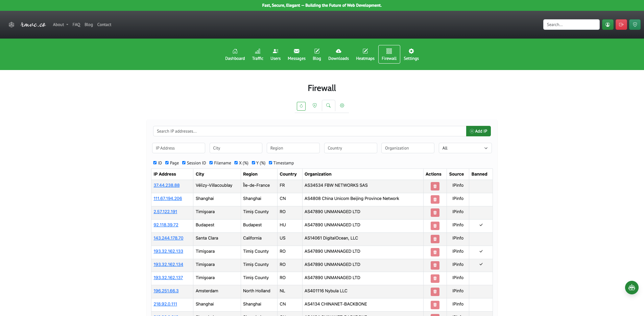Uncheck the Session ID checkbox
Image resolution: width=644 pixels, height=316 pixels.
tap(184, 163)
